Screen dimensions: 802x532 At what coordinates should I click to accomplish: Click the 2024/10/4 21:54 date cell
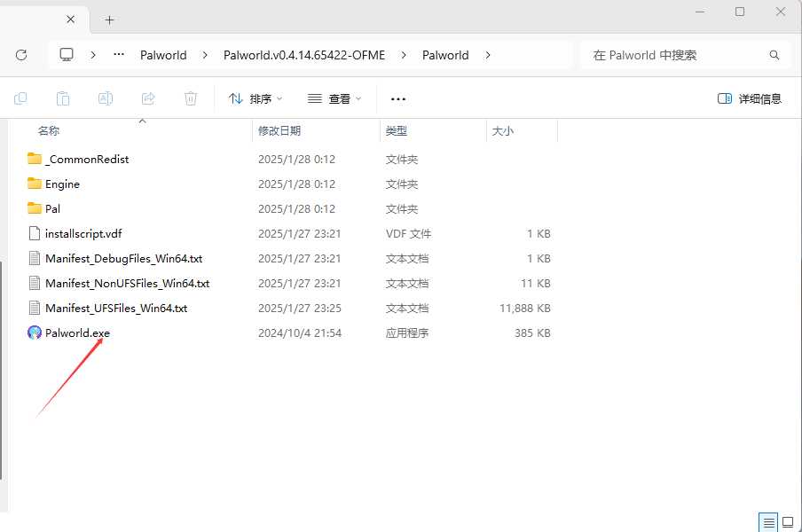coord(300,333)
